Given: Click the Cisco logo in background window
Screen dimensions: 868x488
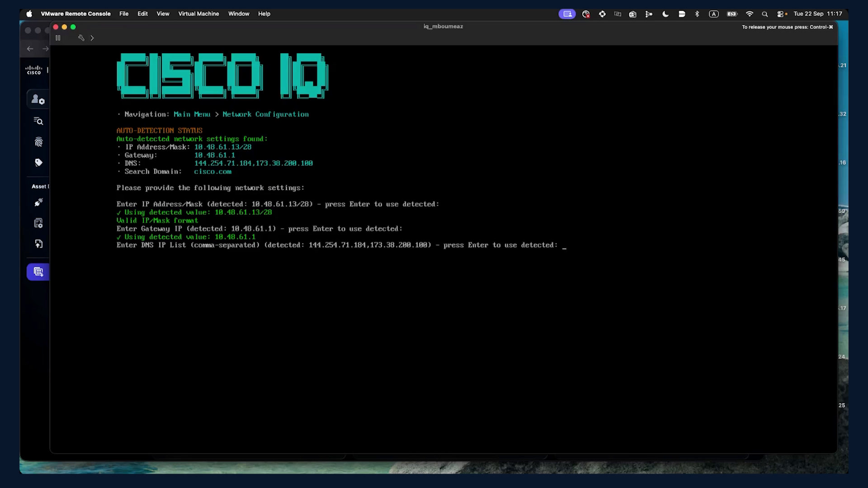Looking at the screenshot, I should point(34,70).
